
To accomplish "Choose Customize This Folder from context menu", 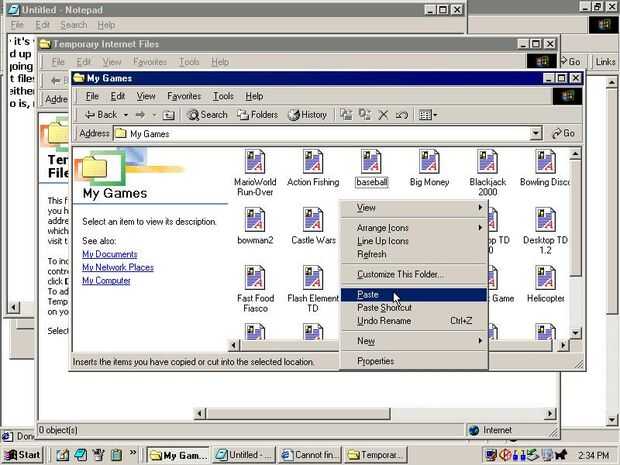I will pyautogui.click(x=414, y=274).
